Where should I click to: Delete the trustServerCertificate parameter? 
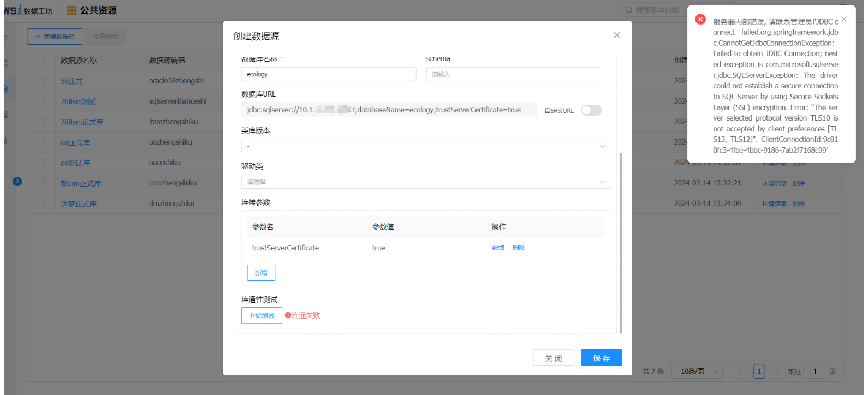[519, 248]
